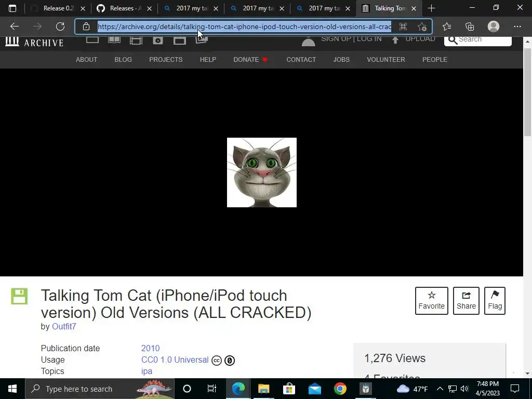Open the Edge settings and more menu
532x399 pixels.
pyautogui.click(x=517, y=26)
